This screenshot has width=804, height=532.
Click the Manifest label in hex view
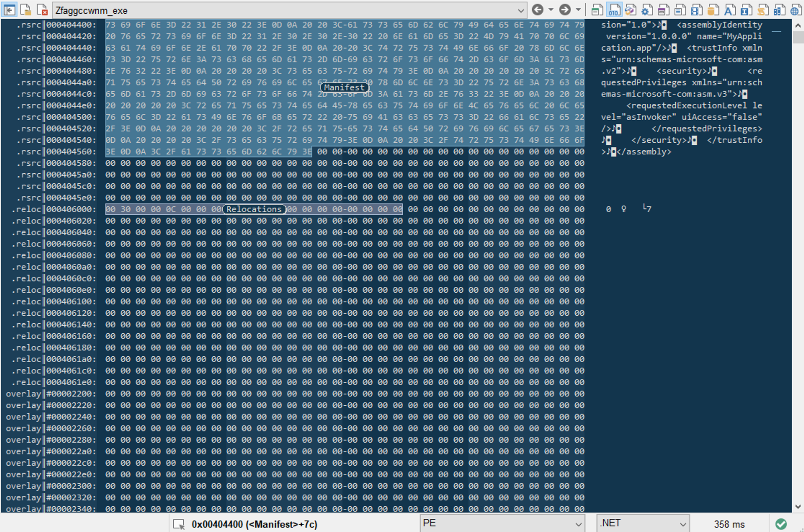pos(344,88)
